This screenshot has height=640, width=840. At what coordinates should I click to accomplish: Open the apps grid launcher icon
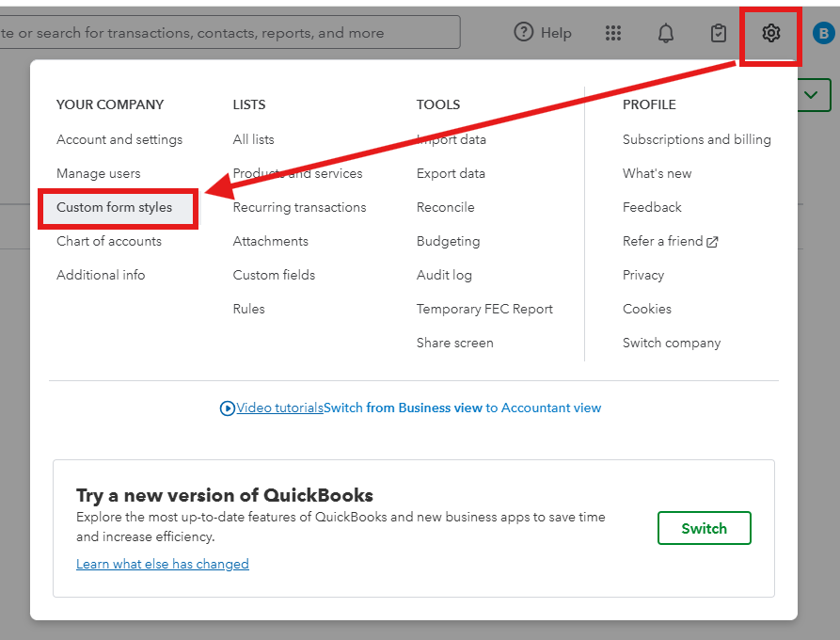pyautogui.click(x=613, y=34)
